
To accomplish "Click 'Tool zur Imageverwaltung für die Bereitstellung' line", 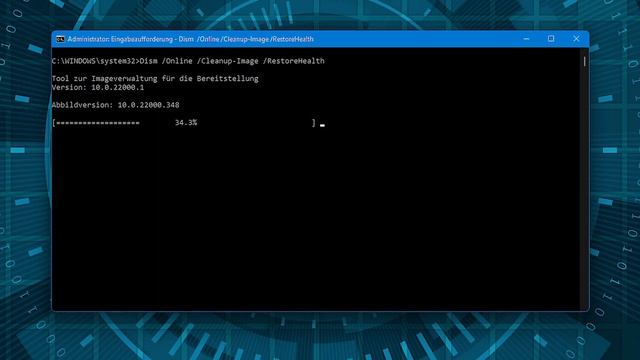I will [x=155, y=78].
